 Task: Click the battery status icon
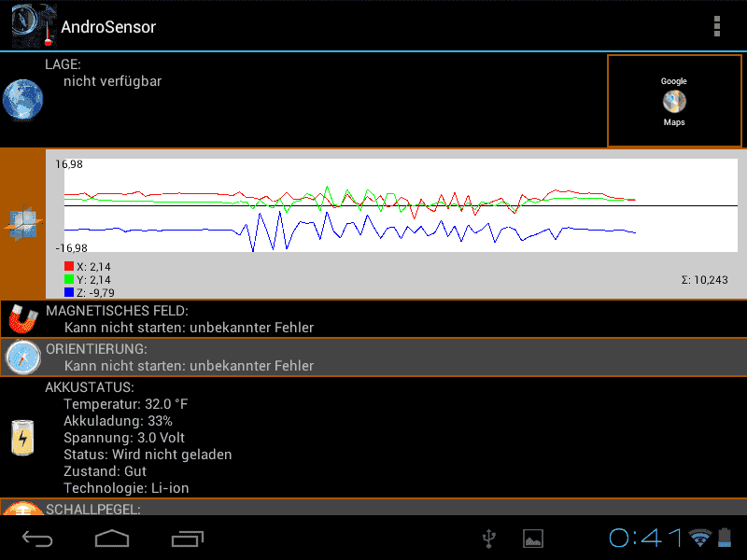[x=22, y=438]
